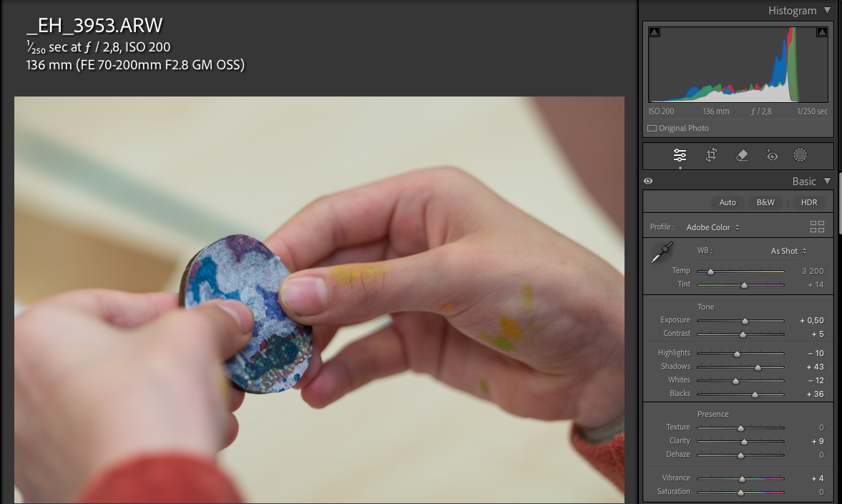842x504 pixels.
Task: Click the shadow clipping triangle on histogram
Action: point(655,31)
